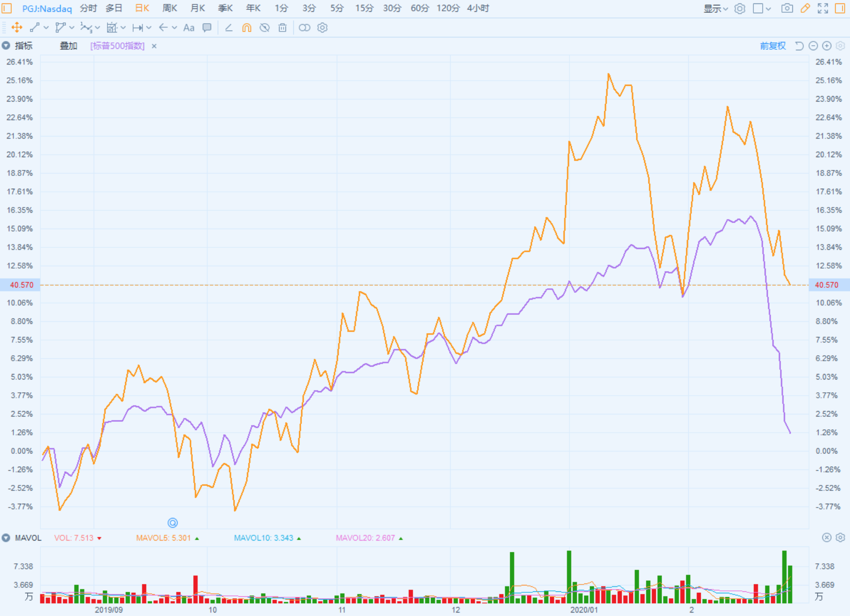Switch to 周K weekly chart tab

[x=170, y=8]
